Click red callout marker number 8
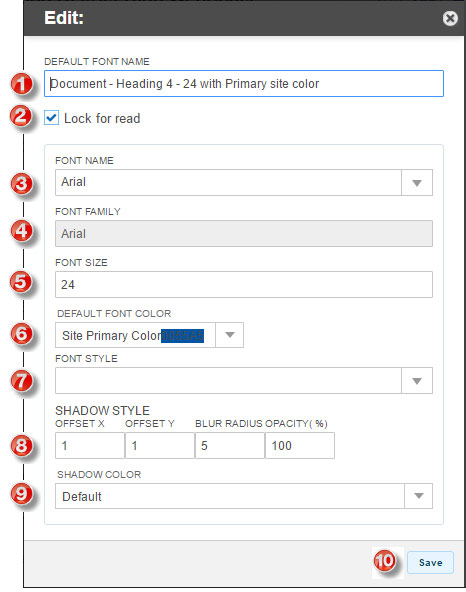Viewport: 466px width, 592px height. click(x=22, y=446)
